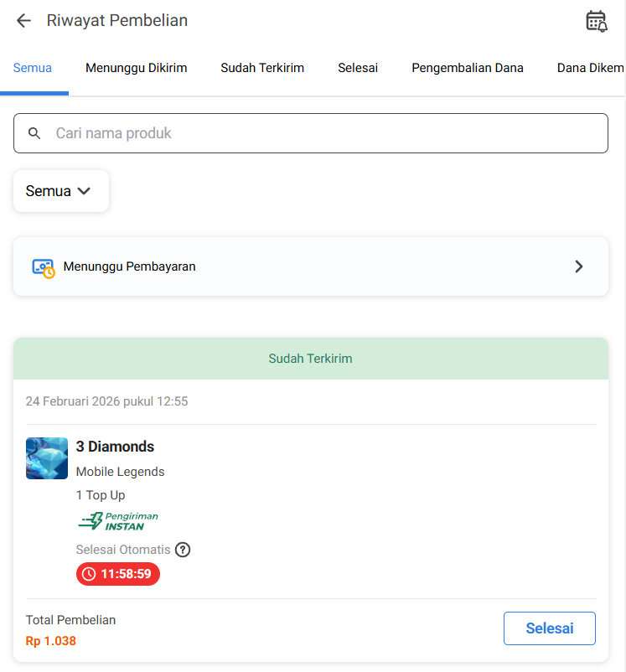Open help icon beside Selesai Otomatis
This screenshot has width=626, height=672.
[x=183, y=551]
